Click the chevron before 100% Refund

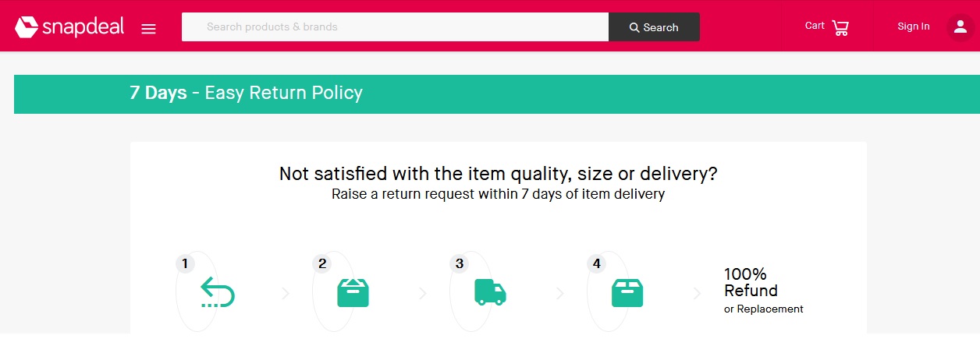tap(698, 293)
